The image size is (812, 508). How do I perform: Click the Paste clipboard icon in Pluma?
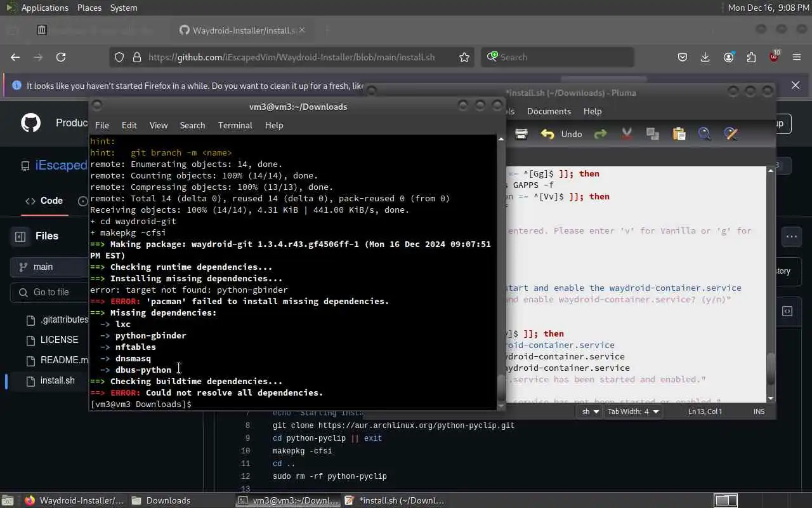point(679,134)
